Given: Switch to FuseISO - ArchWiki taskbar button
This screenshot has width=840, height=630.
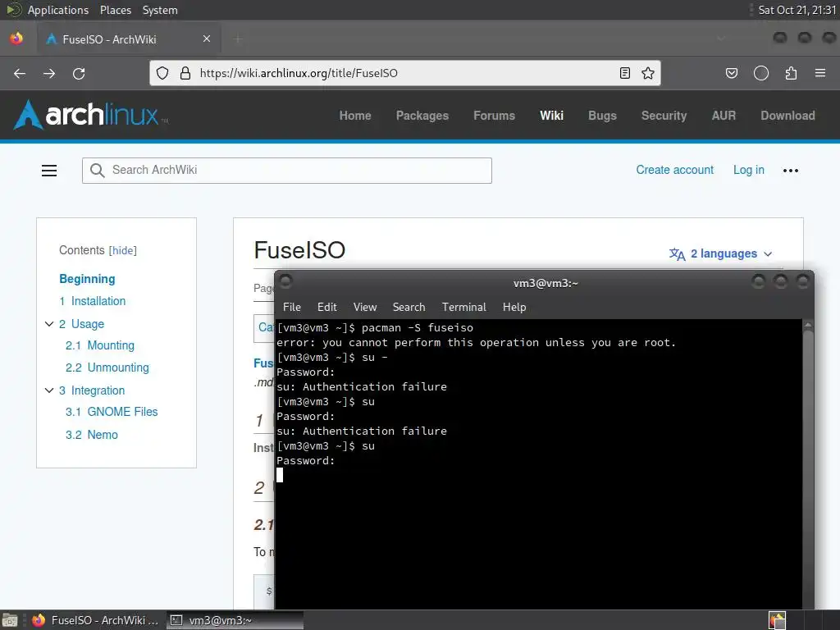Looking at the screenshot, I should (95, 620).
